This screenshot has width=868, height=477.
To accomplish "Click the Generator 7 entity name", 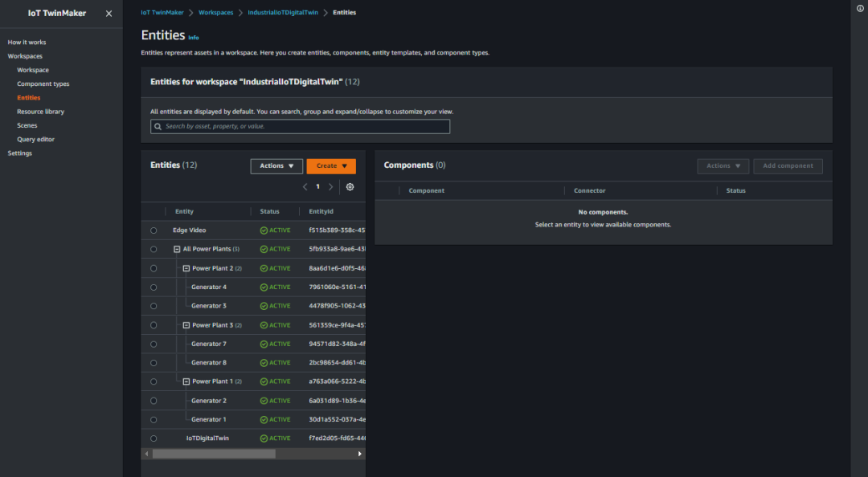I will pos(209,344).
